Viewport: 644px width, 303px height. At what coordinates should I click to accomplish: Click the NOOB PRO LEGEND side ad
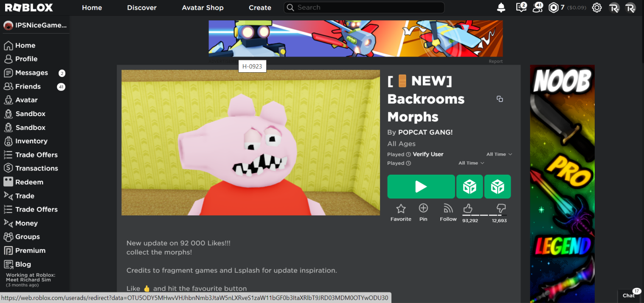coord(562,184)
